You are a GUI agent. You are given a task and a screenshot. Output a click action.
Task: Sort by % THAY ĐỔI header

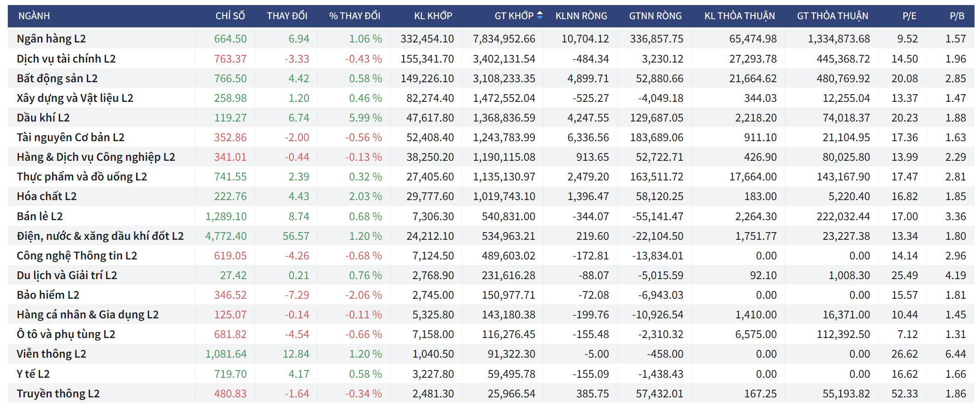[x=354, y=16]
